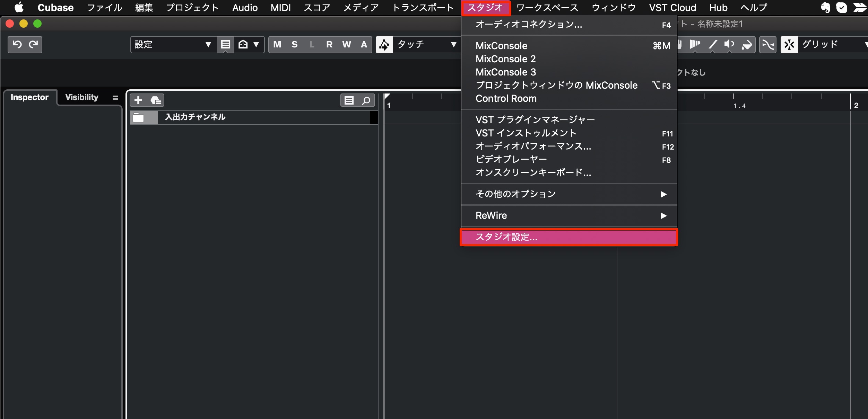868x419 pixels.
Task: Open the 設定 dropdown
Action: [174, 44]
